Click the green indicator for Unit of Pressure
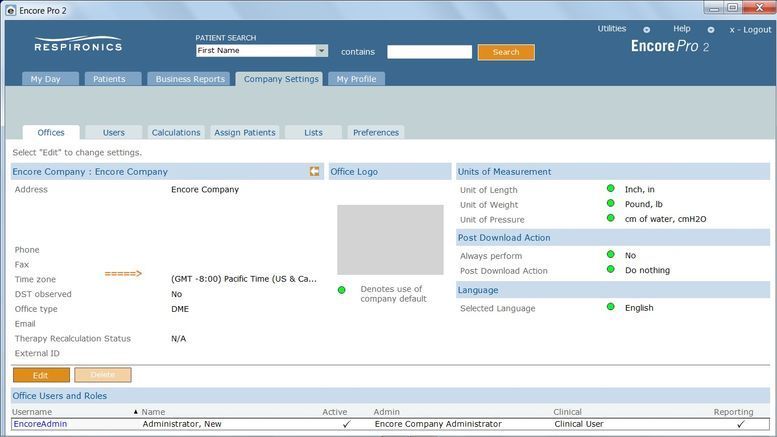The height and width of the screenshot is (437, 777). (610, 219)
